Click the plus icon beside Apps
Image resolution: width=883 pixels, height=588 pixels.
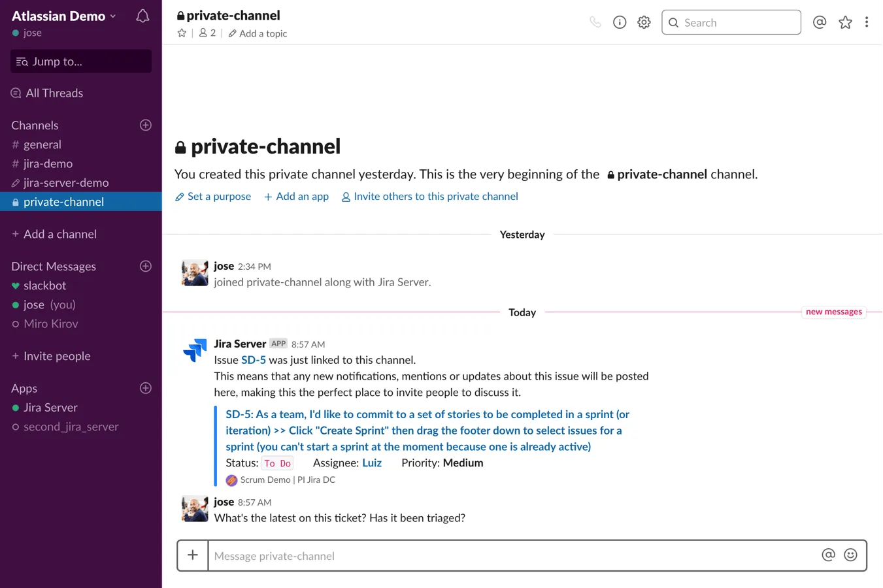tap(146, 388)
